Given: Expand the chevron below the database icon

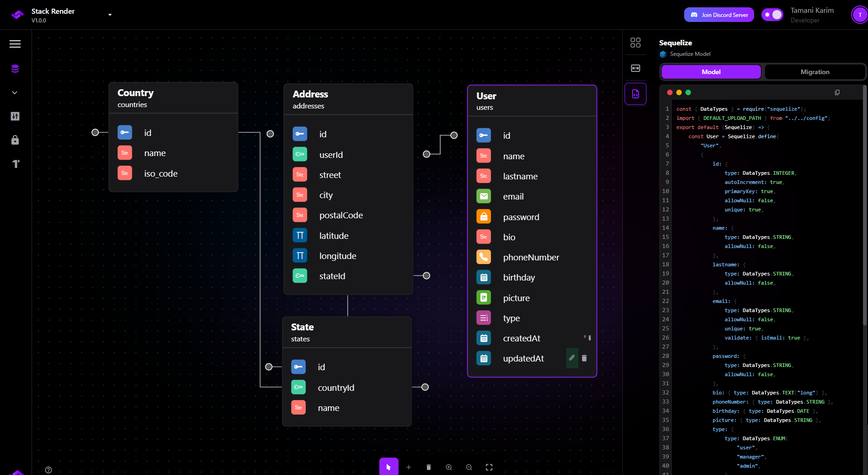Looking at the screenshot, I should pos(15,92).
